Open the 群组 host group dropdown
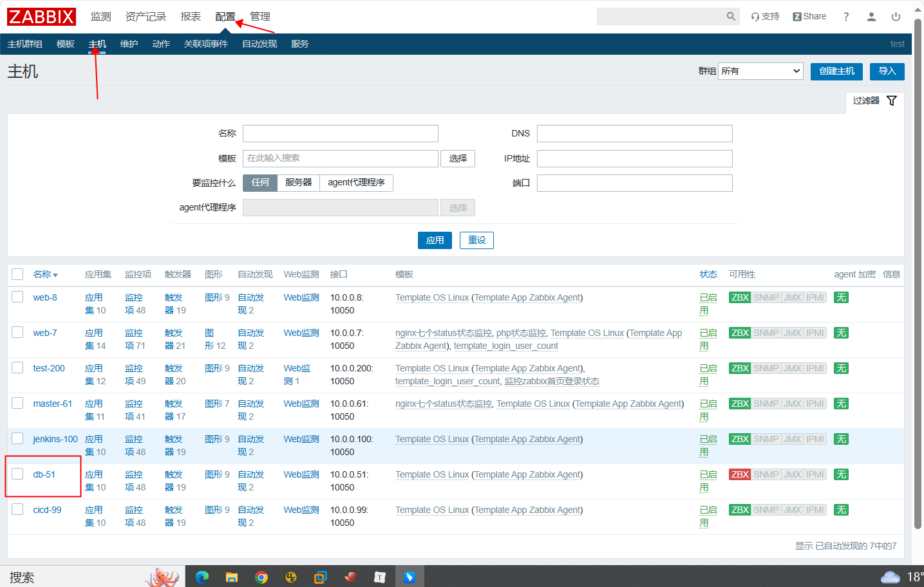The height and width of the screenshot is (587, 924). pos(760,71)
